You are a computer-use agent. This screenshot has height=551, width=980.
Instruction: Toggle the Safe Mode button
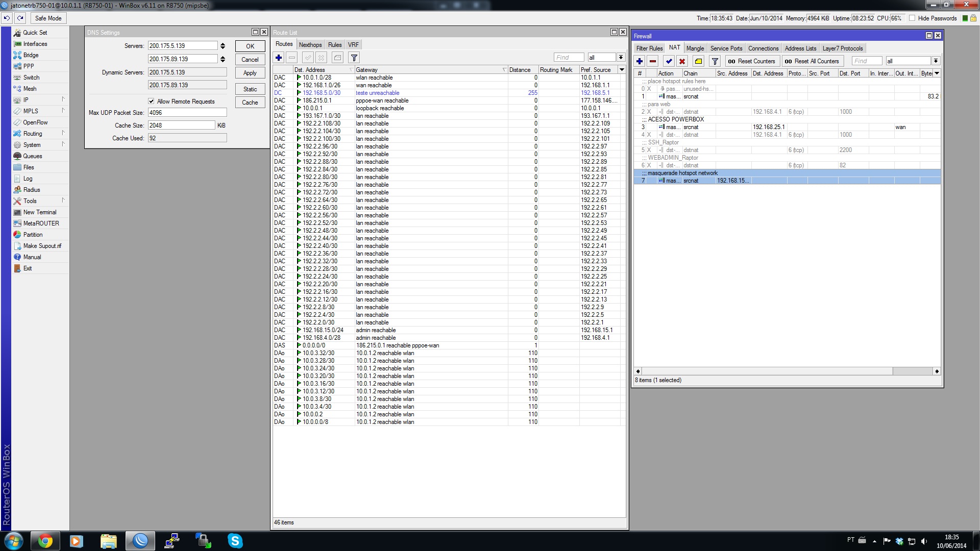(x=48, y=18)
